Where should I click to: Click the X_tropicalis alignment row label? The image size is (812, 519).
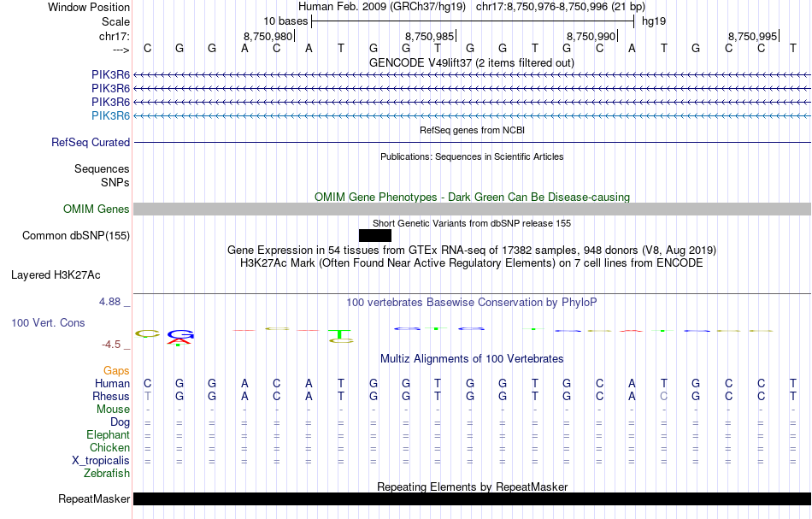pos(101,461)
